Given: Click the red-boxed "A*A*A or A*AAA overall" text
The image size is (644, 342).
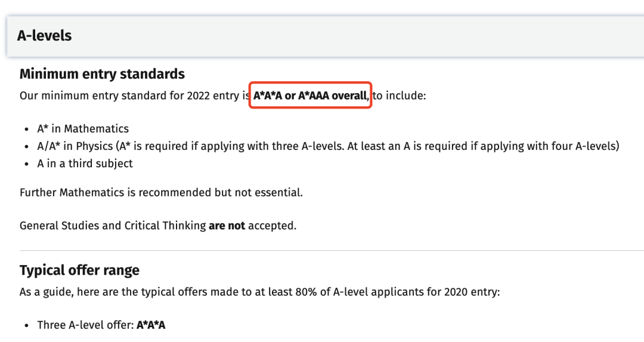Looking at the screenshot, I should pos(310,95).
